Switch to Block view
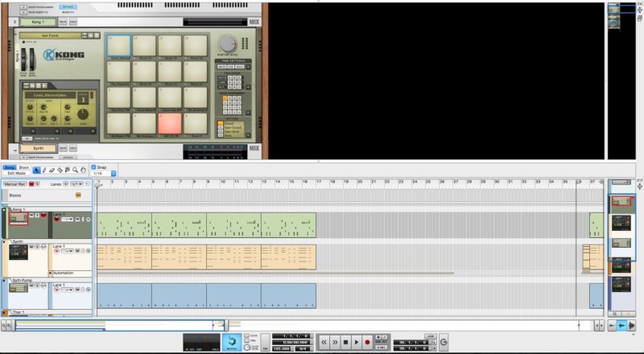This screenshot has height=354, width=644. (x=24, y=167)
